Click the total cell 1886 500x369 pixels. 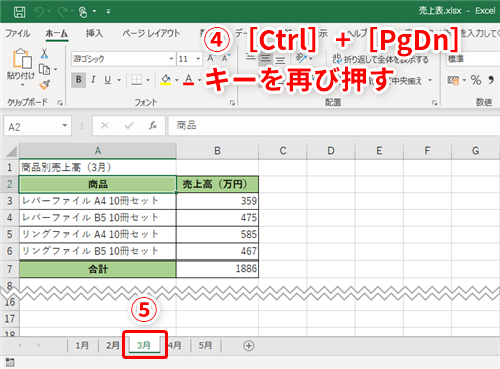217,269
